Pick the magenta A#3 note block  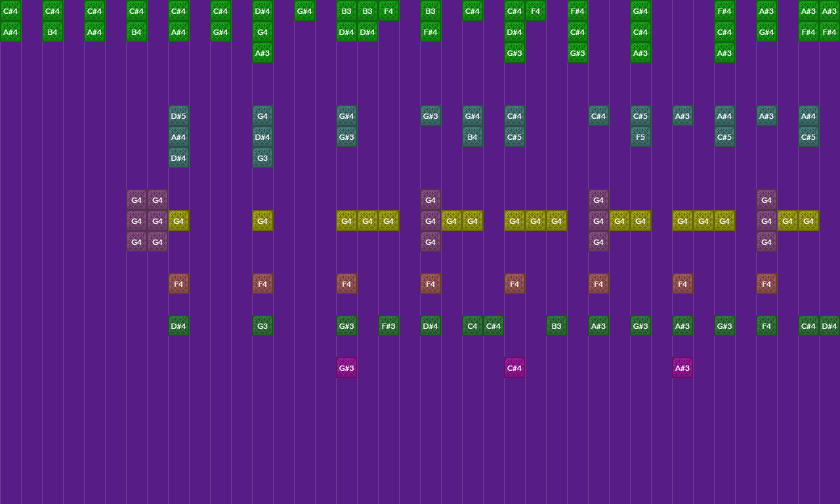682,367
